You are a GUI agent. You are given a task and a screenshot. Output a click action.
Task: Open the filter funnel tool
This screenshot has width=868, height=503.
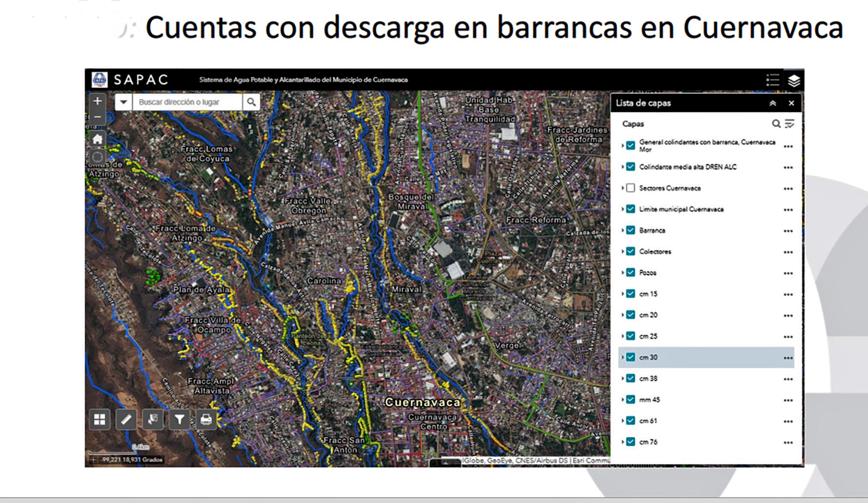coord(179,419)
